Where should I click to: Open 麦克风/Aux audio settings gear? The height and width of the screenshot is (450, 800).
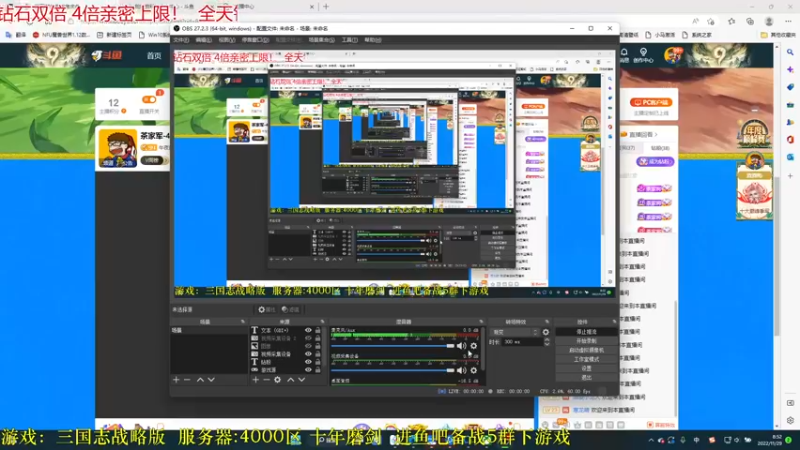click(473, 346)
